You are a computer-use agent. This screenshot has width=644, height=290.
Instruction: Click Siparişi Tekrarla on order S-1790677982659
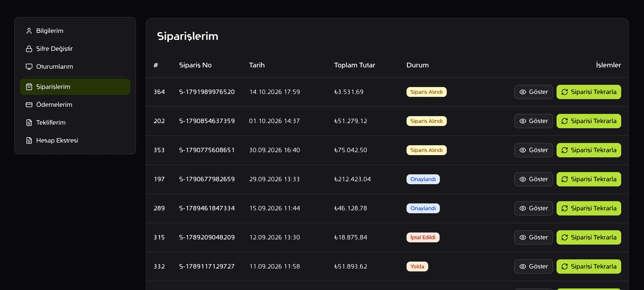589,179
